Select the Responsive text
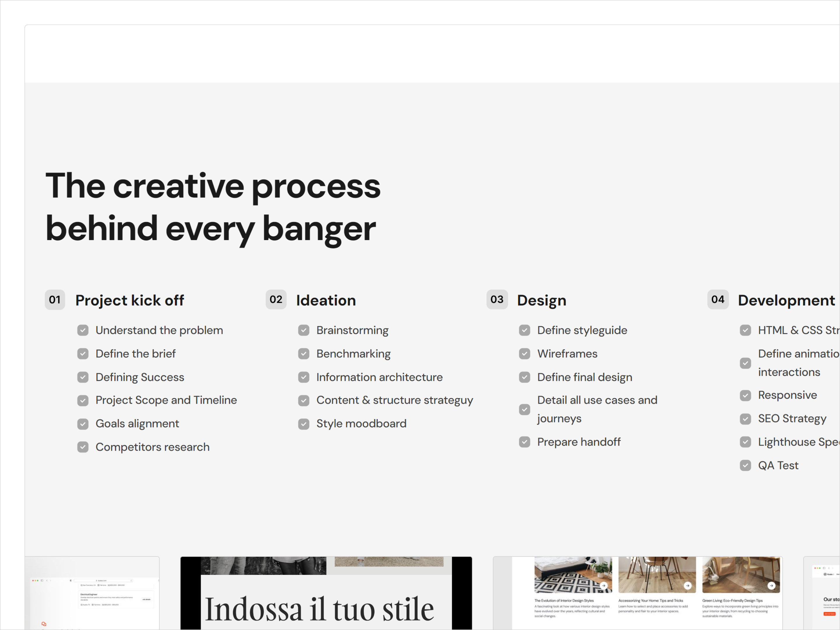 tap(787, 396)
